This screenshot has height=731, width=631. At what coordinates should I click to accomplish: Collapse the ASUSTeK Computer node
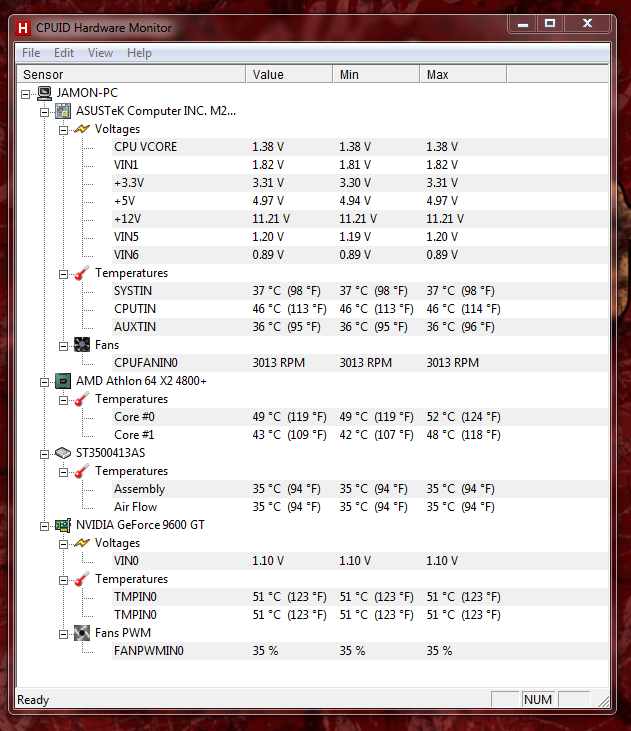click(44, 112)
